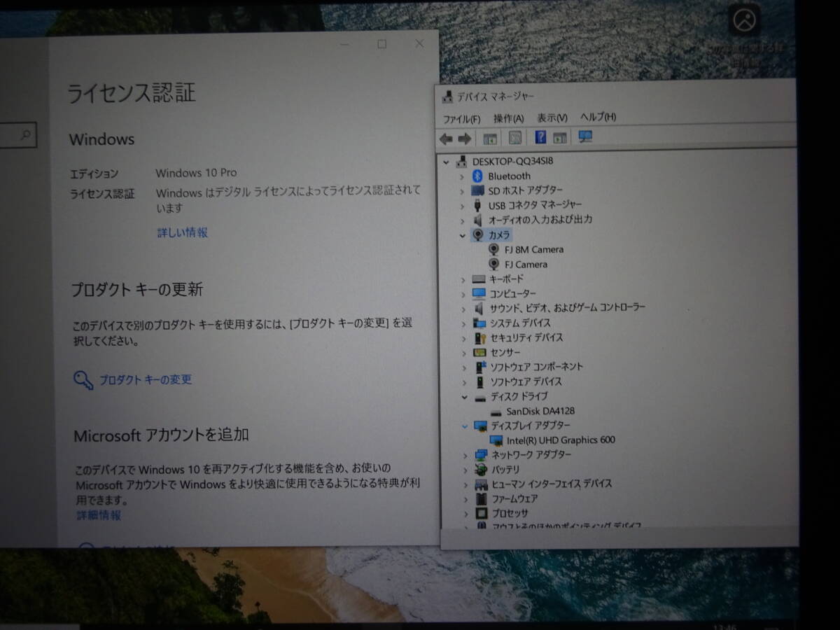
Task: Click the セキュリティ デバイス key icon
Action: click(480, 337)
